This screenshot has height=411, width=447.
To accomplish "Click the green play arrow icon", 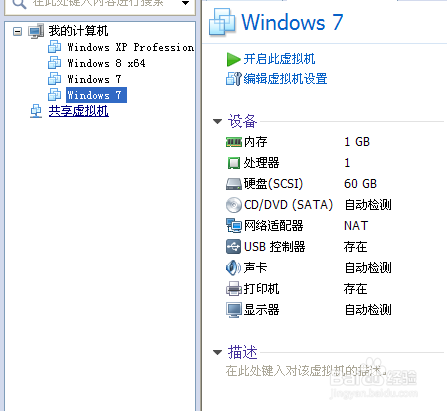I will pos(233,60).
